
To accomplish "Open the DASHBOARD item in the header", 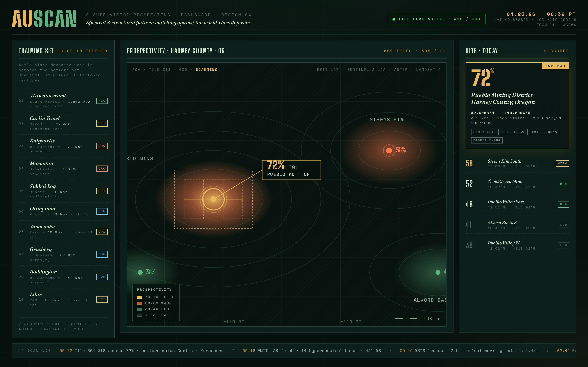I will pos(196,14).
